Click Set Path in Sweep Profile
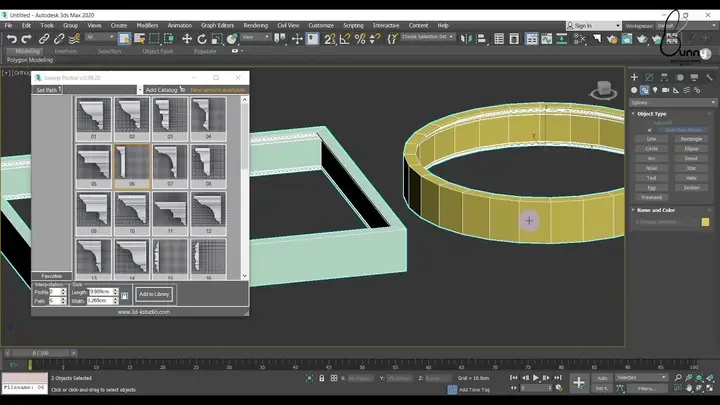The image size is (720, 405). (47, 90)
